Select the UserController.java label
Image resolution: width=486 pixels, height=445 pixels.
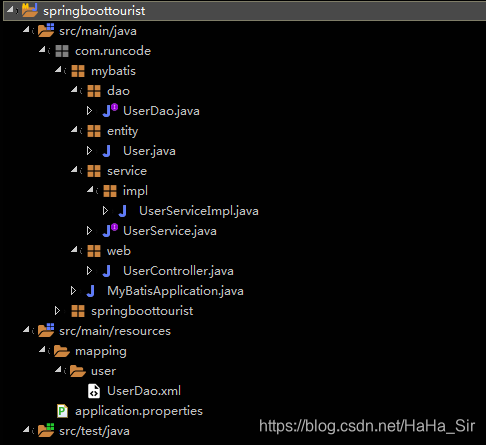(x=178, y=271)
